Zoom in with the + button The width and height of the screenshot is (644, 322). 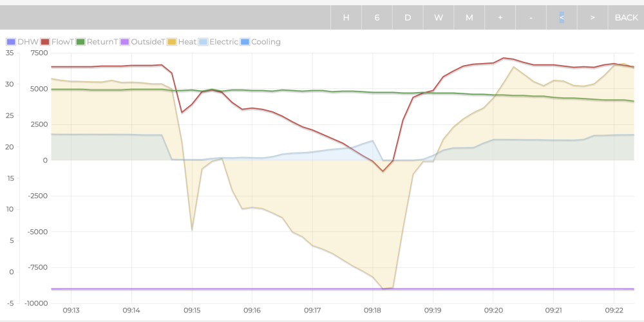point(500,17)
